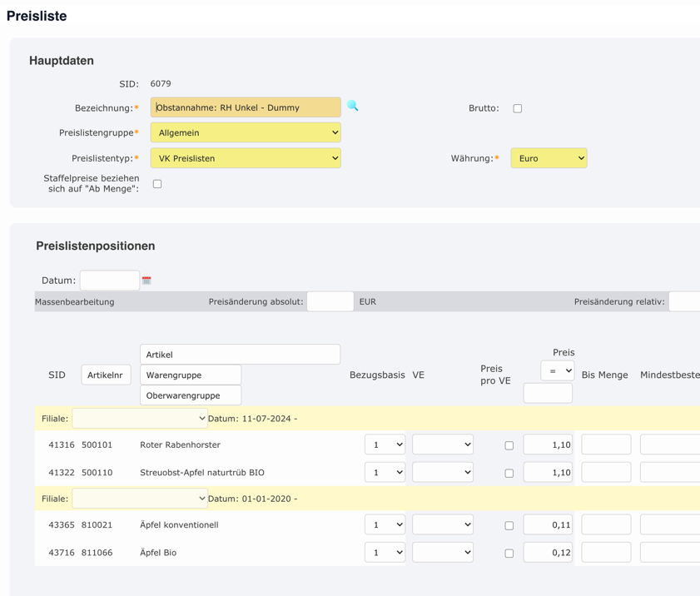The height and width of the screenshot is (596, 700).
Task: Click the Artikelnr sort button
Action: point(107,375)
